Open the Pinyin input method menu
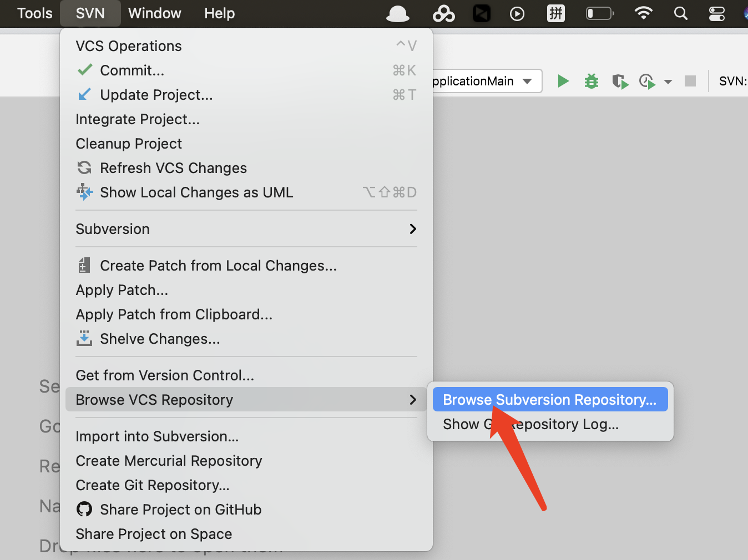 point(555,13)
